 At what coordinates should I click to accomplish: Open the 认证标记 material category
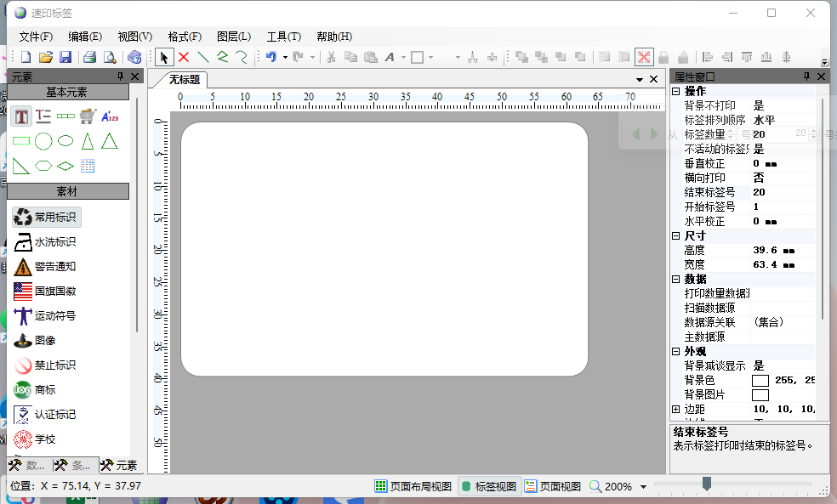click(45, 415)
